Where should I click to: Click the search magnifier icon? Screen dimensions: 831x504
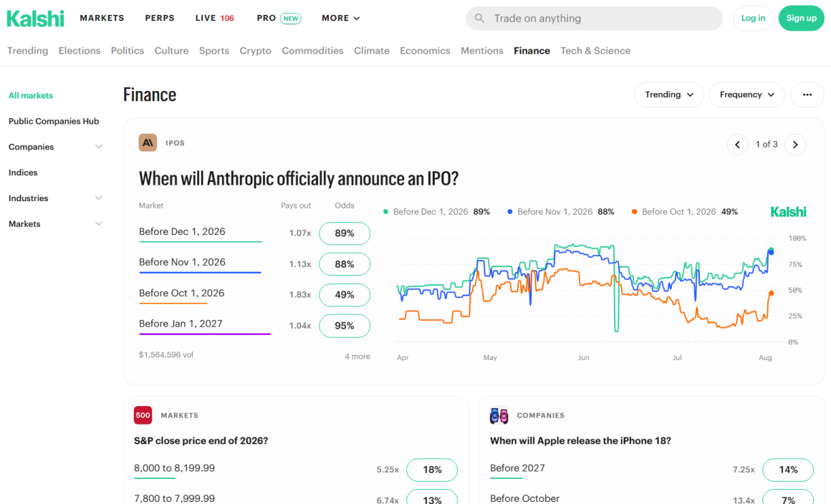click(x=480, y=19)
